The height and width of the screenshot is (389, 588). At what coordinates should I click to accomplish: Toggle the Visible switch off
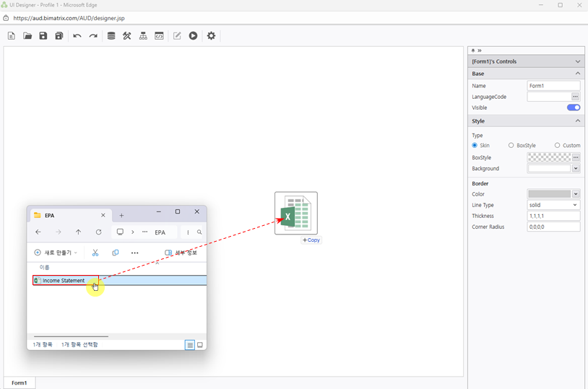tap(573, 108)
